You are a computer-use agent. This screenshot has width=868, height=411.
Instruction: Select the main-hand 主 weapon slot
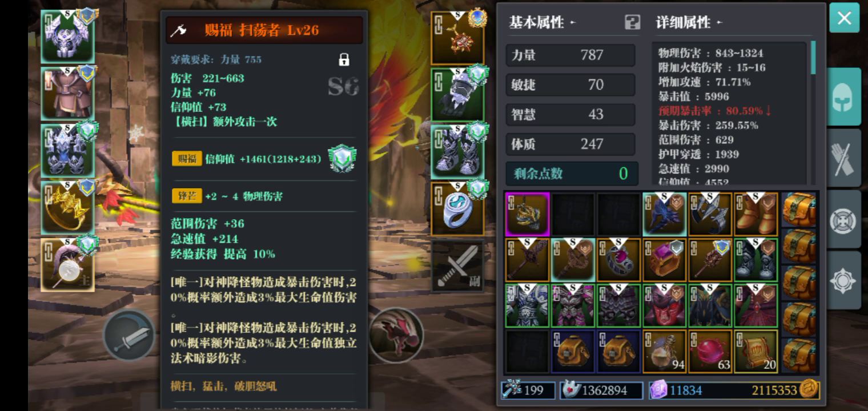point(68,265)
